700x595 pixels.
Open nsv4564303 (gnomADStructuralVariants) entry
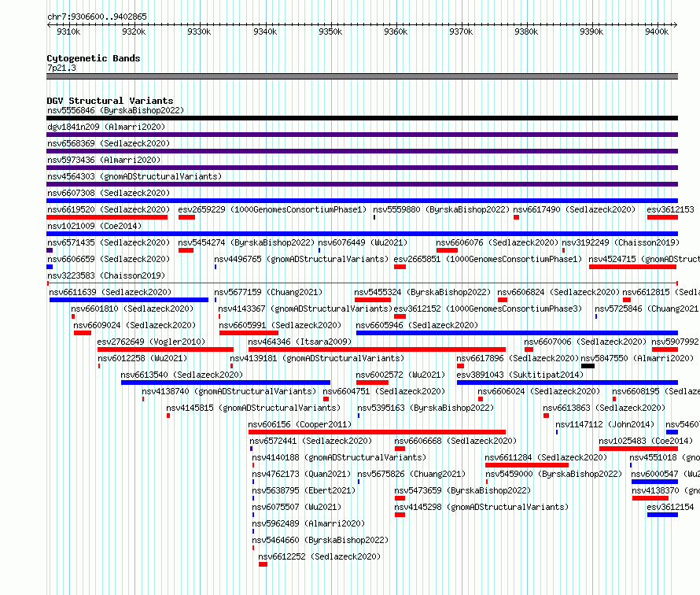point(134,176)
